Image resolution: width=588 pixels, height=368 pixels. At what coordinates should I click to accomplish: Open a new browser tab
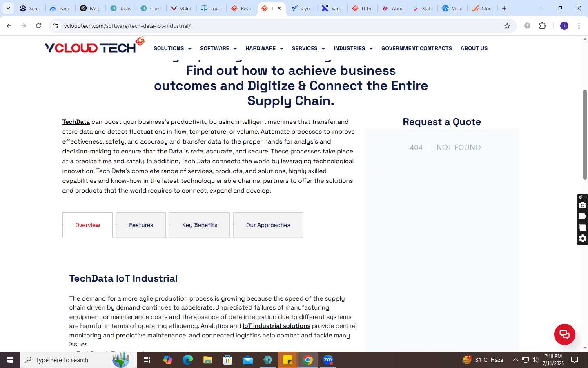coord(504,8)
